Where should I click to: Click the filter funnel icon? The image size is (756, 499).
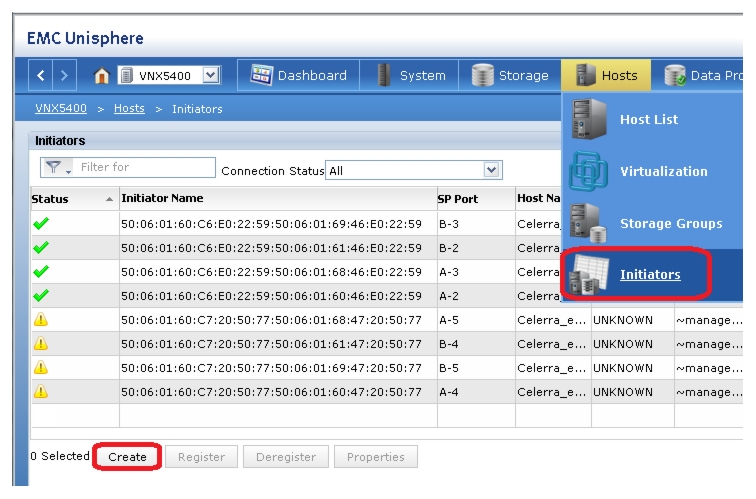click(54, 167)
